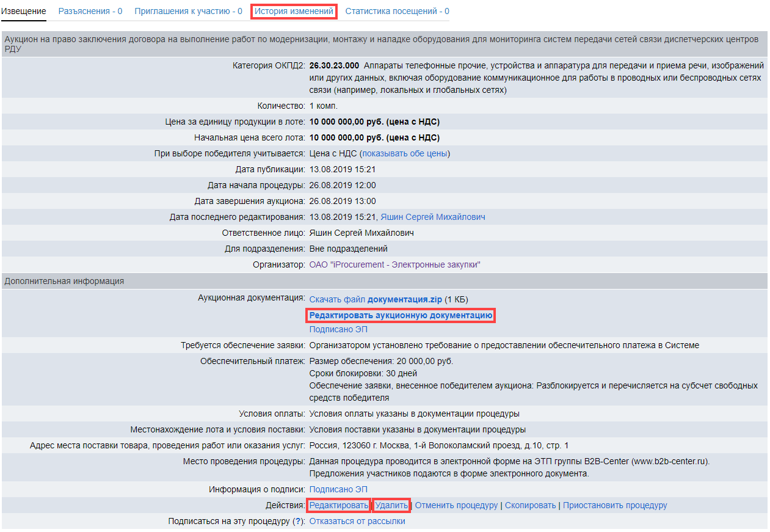Switch to the Разъяснения tab

click(90, 11)
